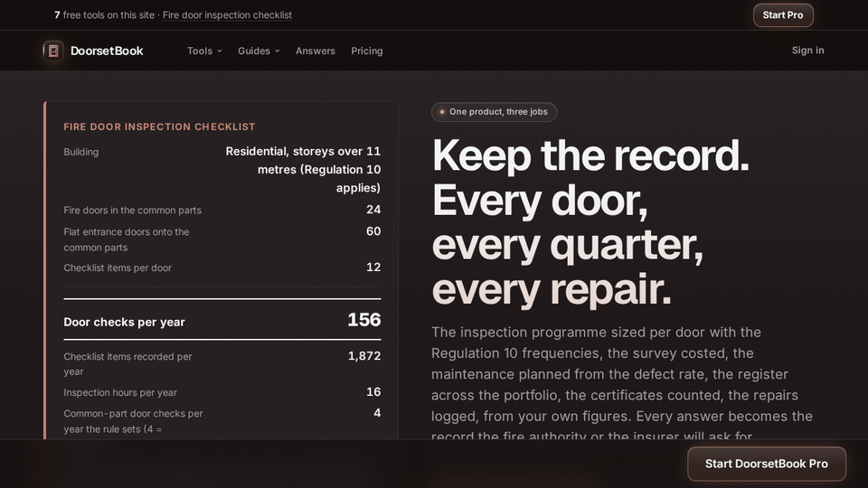Click the Start Pro button
The height and width of the screenshot is (488, 868).
pos(783,15)
